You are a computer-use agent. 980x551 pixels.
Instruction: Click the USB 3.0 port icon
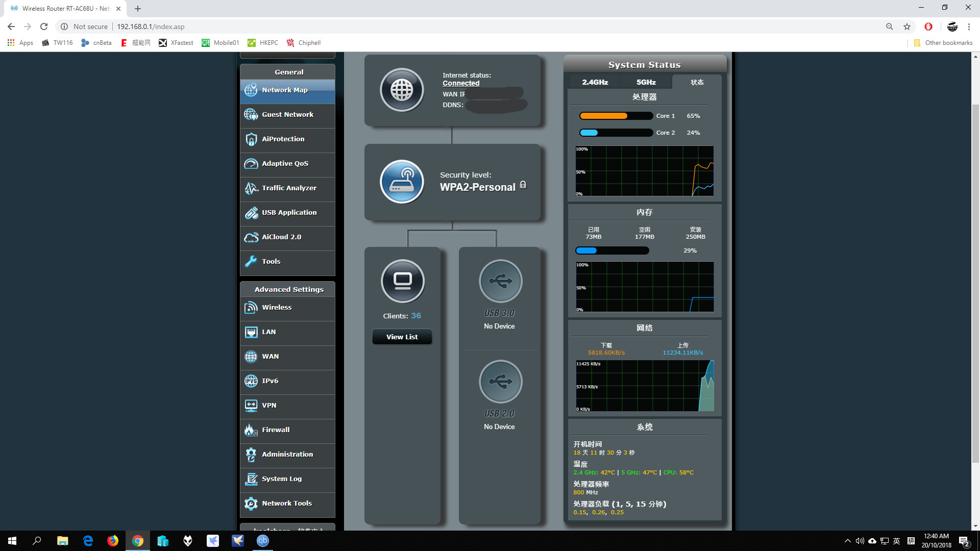pyautogui.click(x=500, y=281)
